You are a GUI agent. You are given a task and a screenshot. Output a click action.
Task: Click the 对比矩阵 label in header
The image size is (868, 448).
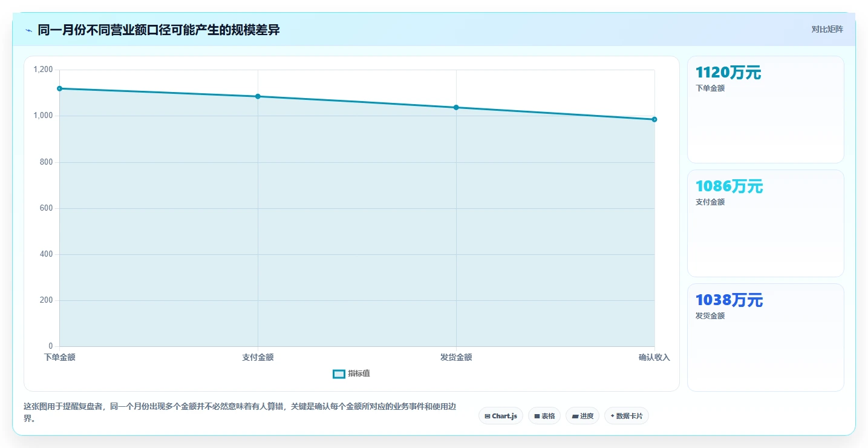(x=827, y=29)
